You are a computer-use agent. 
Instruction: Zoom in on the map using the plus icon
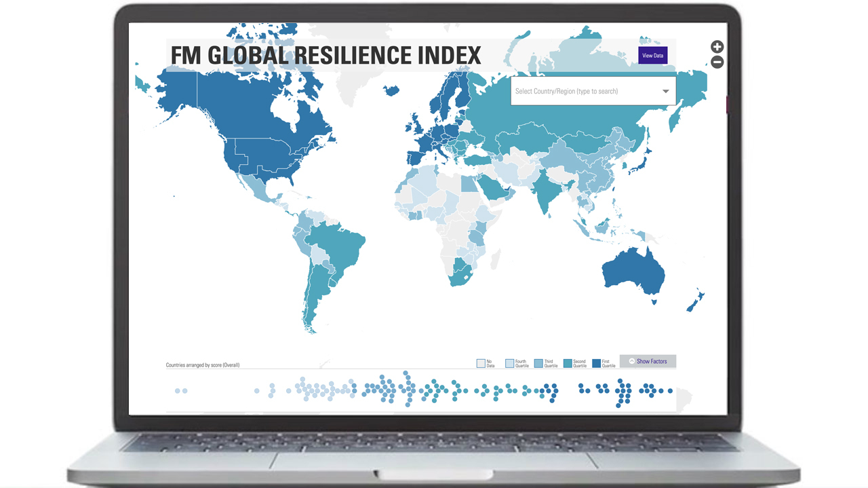pyautogui.click(x=717, y=46)
